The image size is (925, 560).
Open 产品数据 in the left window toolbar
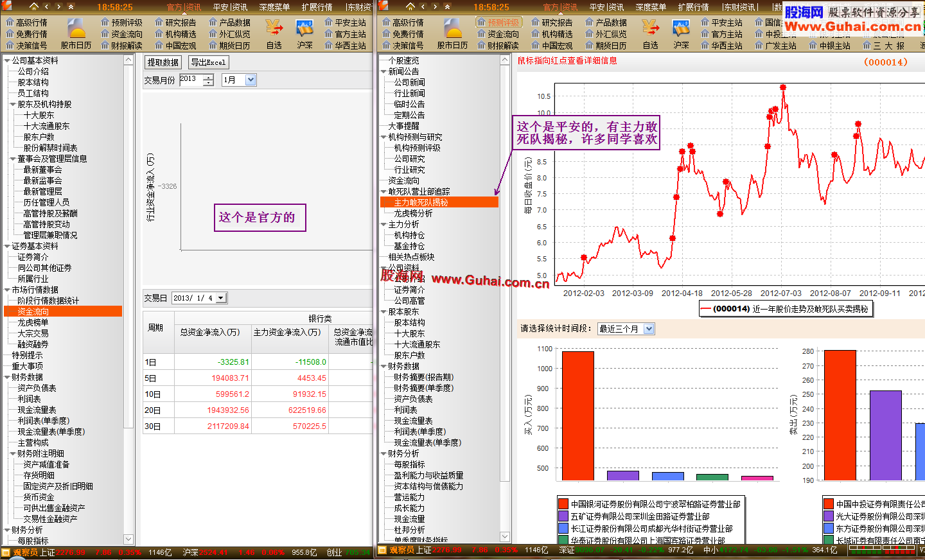click(229, 22)
